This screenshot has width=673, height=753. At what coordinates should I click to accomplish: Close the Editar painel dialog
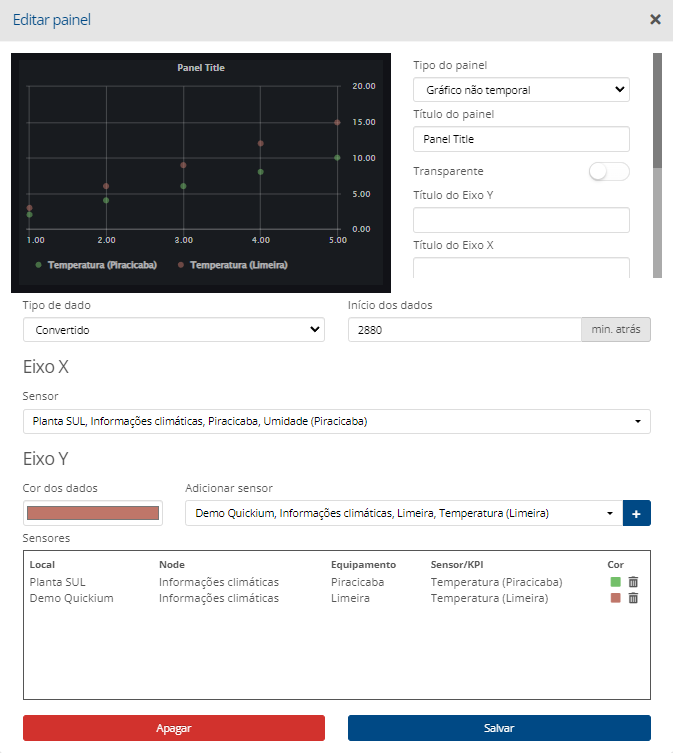655,19
